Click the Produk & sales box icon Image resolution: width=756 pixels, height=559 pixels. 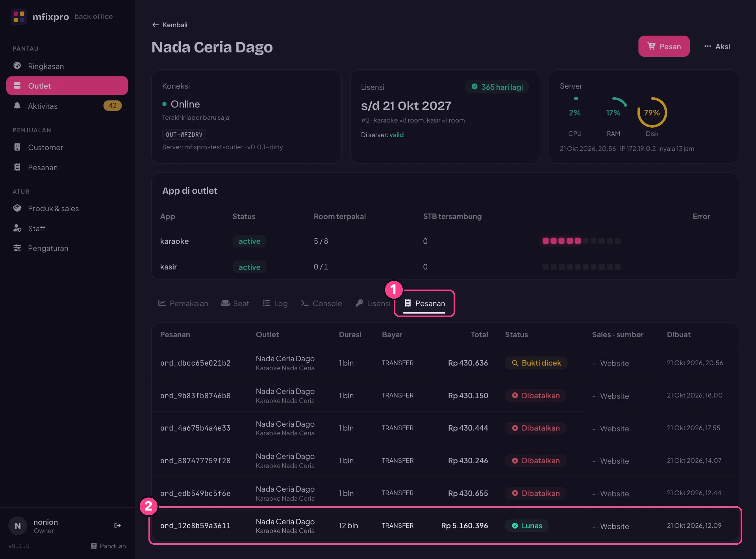pyautogui.click(x=17, y=208)
